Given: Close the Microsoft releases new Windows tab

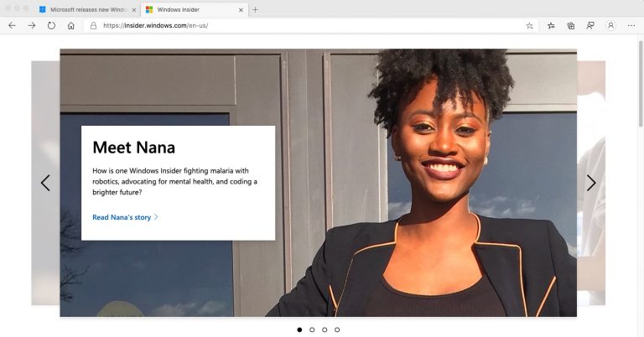Looking at the screenshot, I should pyautogui.click(x=134, y=10).
